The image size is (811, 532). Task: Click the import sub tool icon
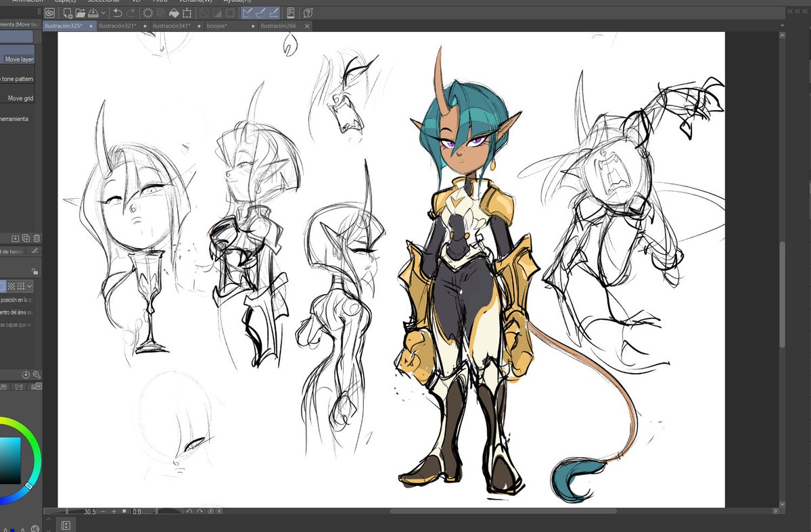(16, 239)
